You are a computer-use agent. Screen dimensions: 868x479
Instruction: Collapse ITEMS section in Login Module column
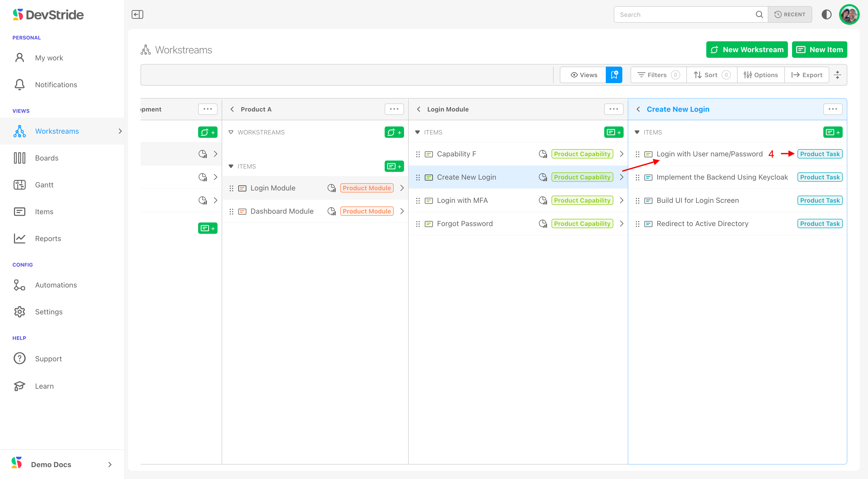pyautogui.click(x=417, y=132)
